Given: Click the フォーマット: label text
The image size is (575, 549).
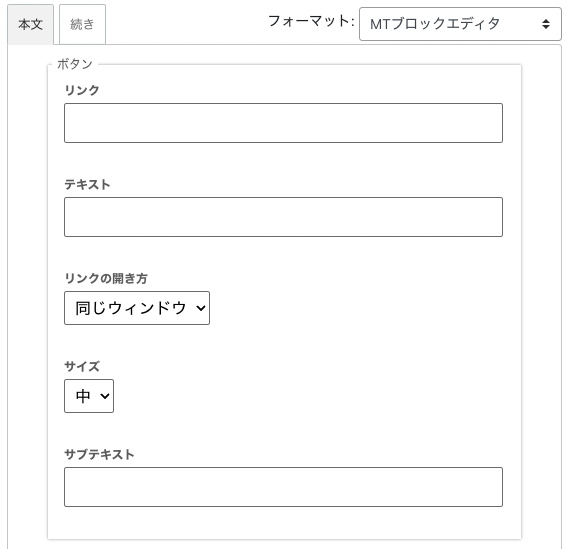Looking at the screenshot, I should [311, 21].
